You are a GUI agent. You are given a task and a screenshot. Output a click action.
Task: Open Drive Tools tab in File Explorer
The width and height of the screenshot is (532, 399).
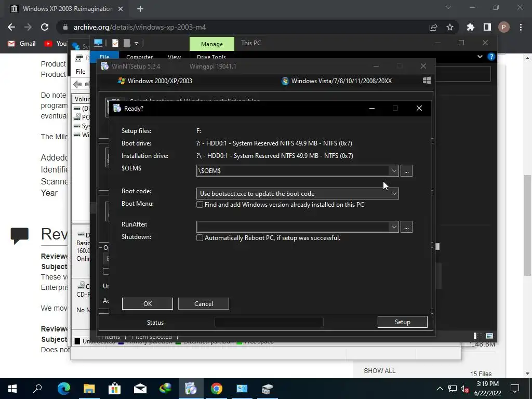tap(211, 57)
